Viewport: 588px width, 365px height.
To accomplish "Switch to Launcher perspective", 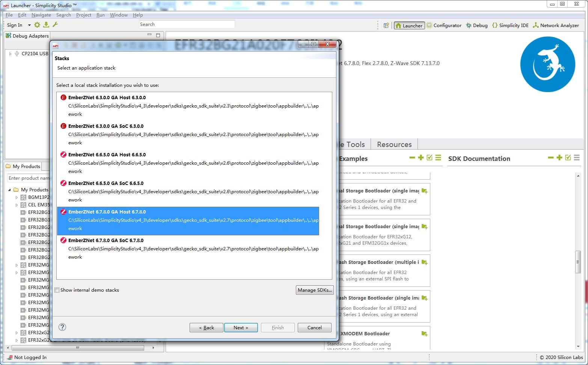I will point(409,25).
